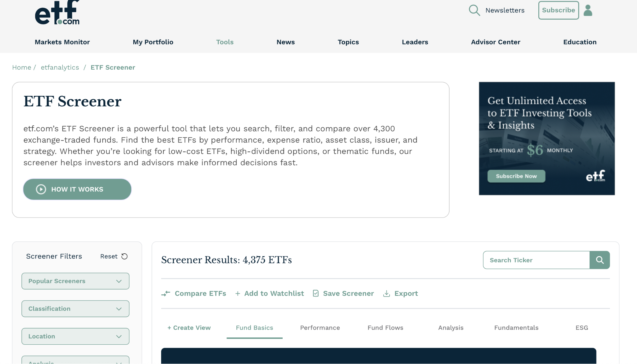Expand the Popular Screeners dropdown

tap(75, 281)
